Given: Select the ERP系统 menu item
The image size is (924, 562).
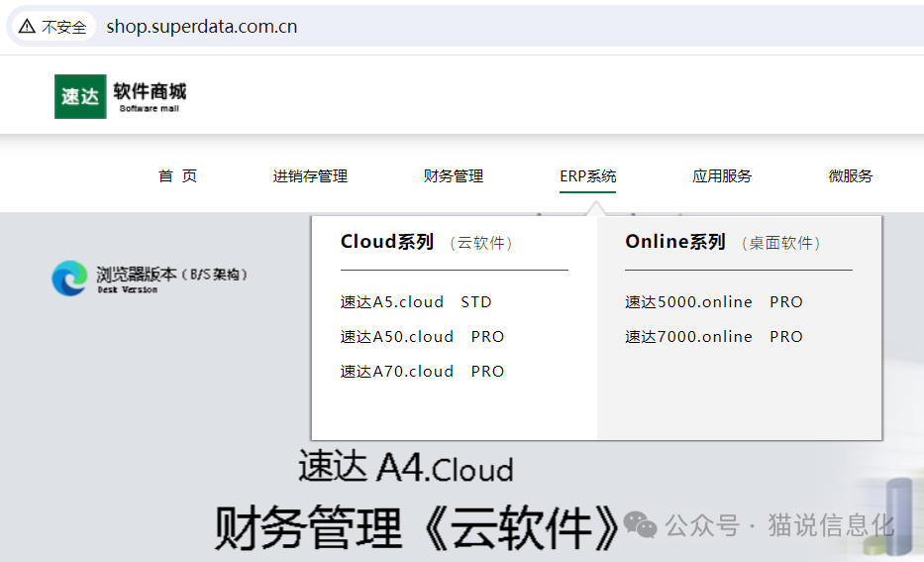Looking at the screenshot, I should (x=587, y=175).
